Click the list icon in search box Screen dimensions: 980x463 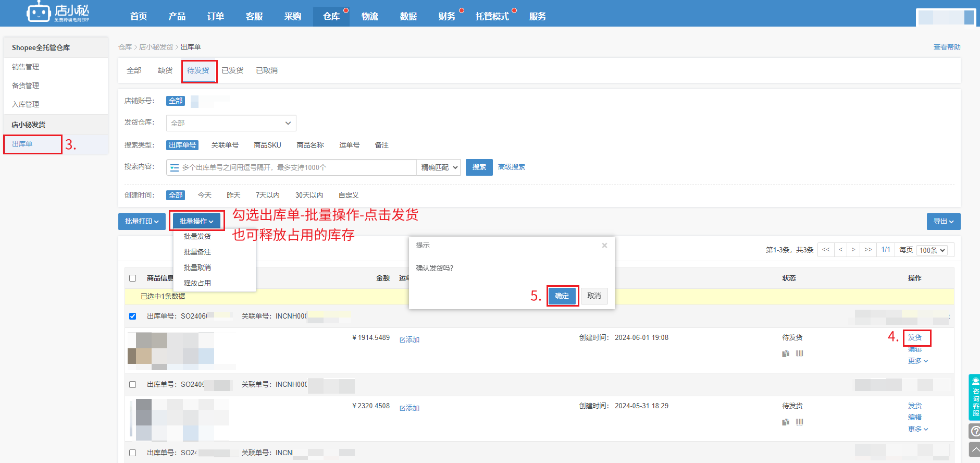click(175, 168)
